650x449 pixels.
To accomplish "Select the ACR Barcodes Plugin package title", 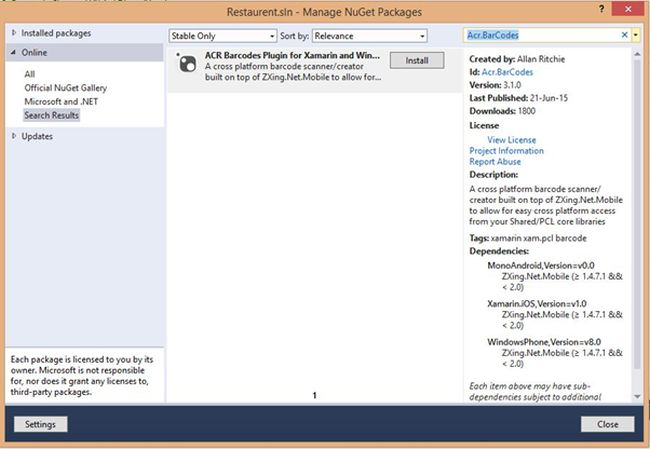I will (292, 56).
